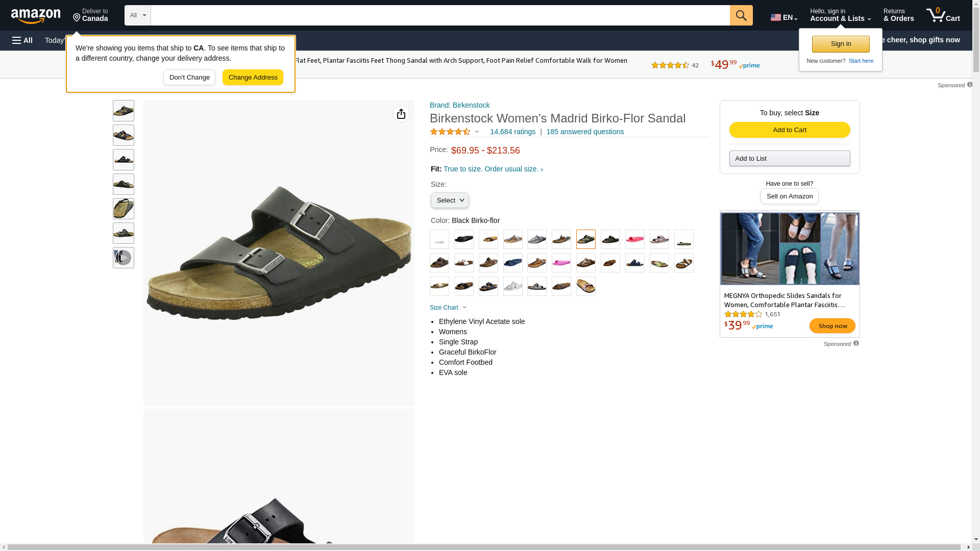Image resolution: width=980 pixels, height=551 pixels.
Task: Click the search magnifier button
Action: coord(741,15)
